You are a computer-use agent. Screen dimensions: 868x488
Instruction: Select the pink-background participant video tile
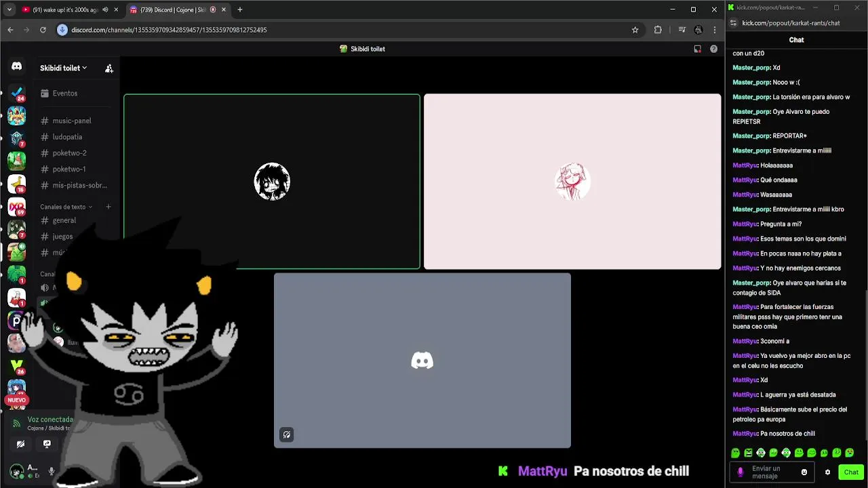pyautogui.click(x=572, y=181)
